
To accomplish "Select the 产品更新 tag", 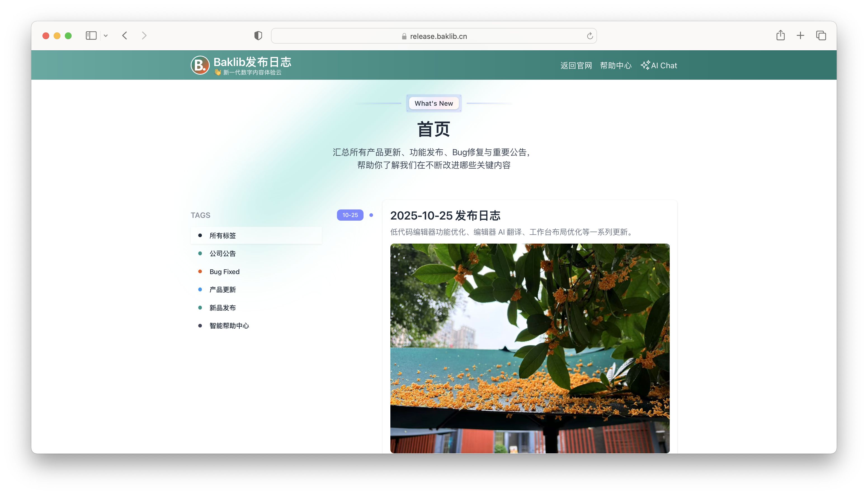I will click(223, 289).
